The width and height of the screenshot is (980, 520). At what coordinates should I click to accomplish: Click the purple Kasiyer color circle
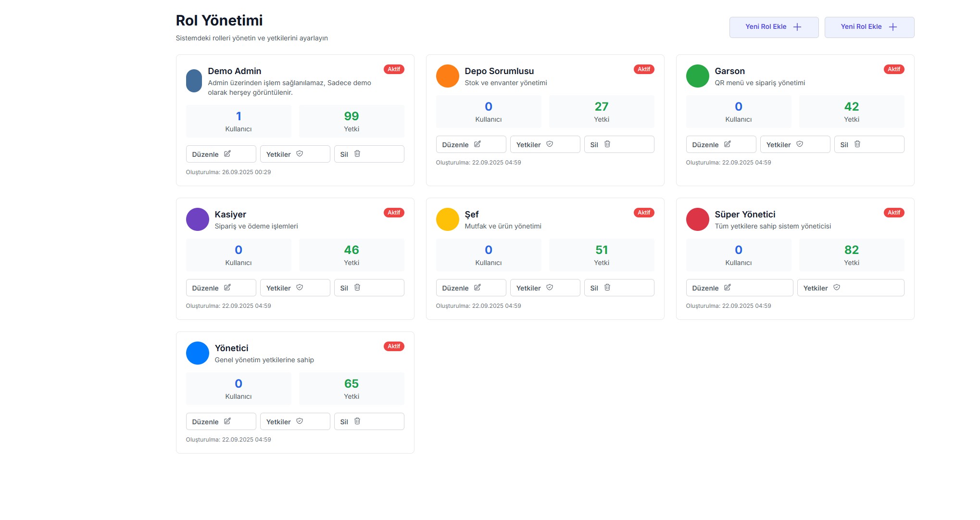tap(197, 219)
